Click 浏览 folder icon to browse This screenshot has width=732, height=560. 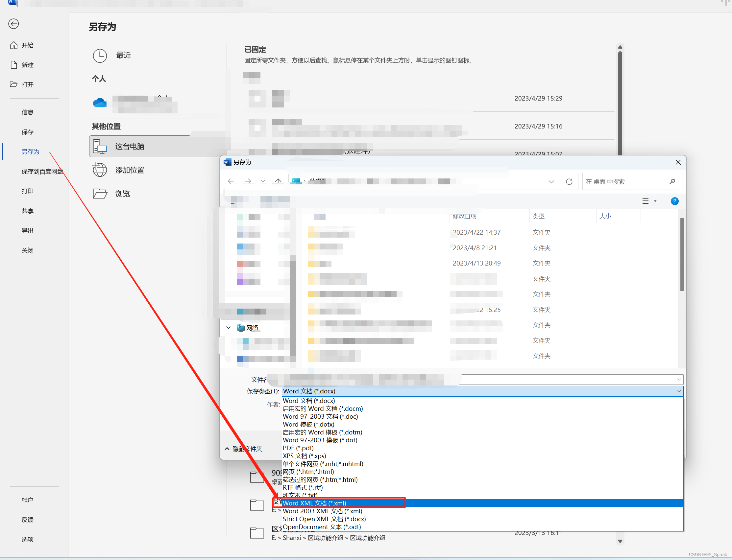tap(100, 194)
